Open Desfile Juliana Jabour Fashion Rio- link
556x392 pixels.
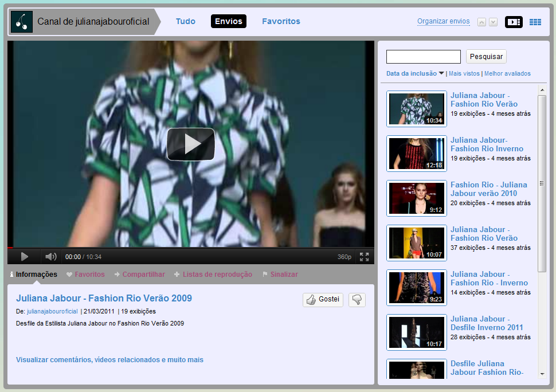[487, 368]
